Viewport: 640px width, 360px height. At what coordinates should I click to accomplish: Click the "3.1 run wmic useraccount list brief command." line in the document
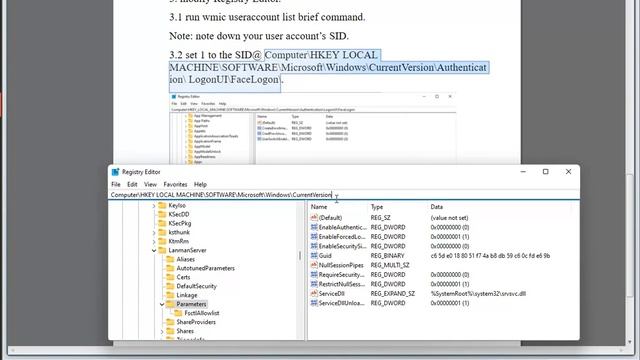pyautogui.click(x=267, y=17)
